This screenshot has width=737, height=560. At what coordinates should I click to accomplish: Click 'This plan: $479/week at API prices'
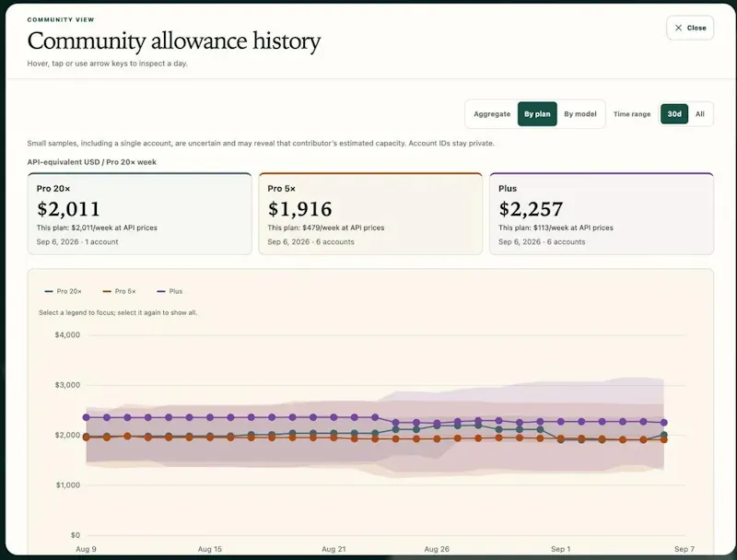[x=326, y=227]
